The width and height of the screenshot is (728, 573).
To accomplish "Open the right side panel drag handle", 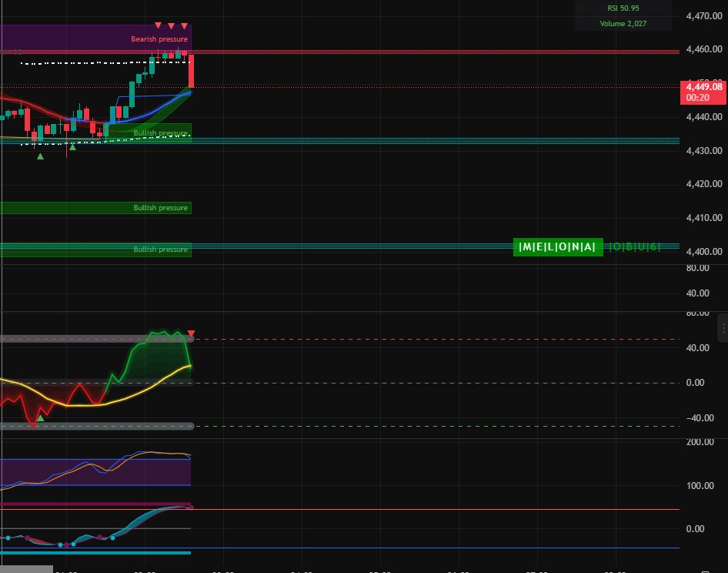I will (723, 328).
